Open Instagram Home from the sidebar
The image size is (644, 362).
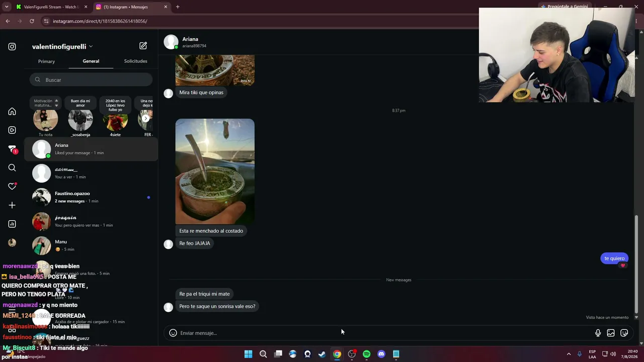point(12,112)
